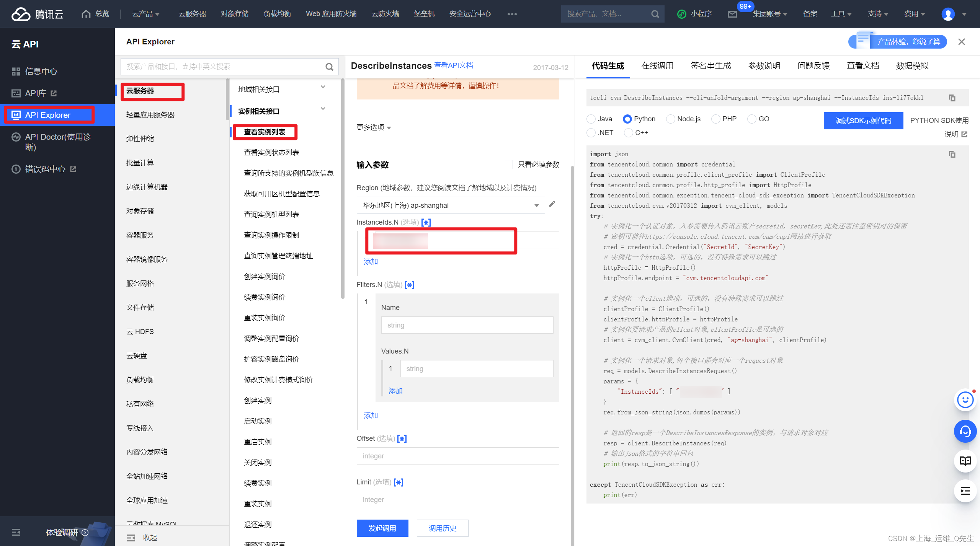Select the PHP radio button
Screen dimensions: 980x546
point(716,119)
